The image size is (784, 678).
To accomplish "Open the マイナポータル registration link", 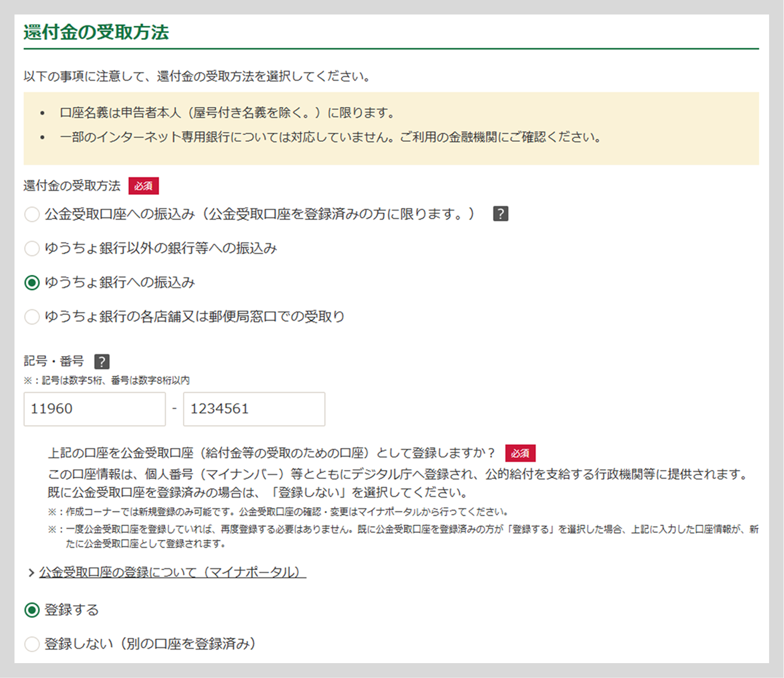I will [170, 572].
